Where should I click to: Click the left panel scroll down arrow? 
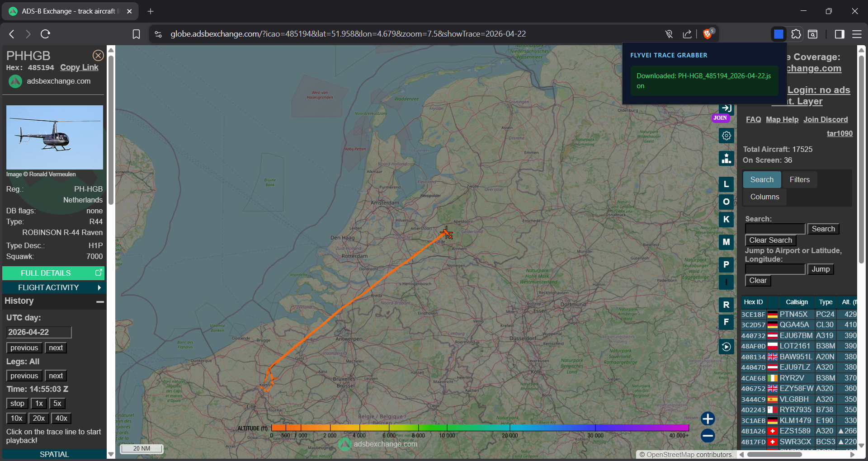[111, 454]
